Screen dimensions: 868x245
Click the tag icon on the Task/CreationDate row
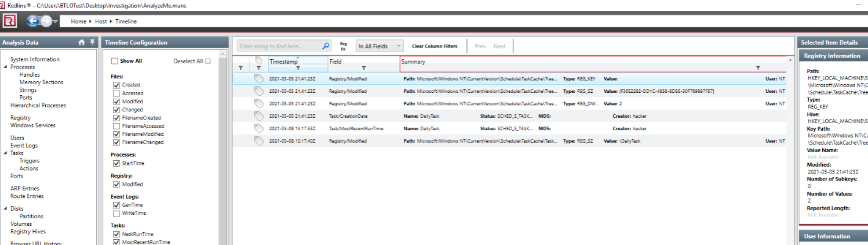point(258,116)
